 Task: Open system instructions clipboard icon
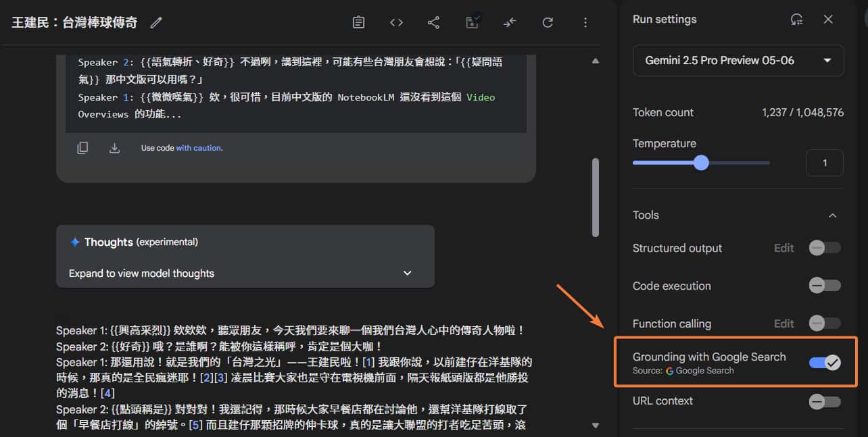[358, 22]
